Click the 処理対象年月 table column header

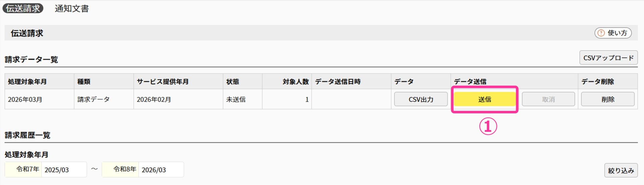pyautogui.click(x=28, y=82)
